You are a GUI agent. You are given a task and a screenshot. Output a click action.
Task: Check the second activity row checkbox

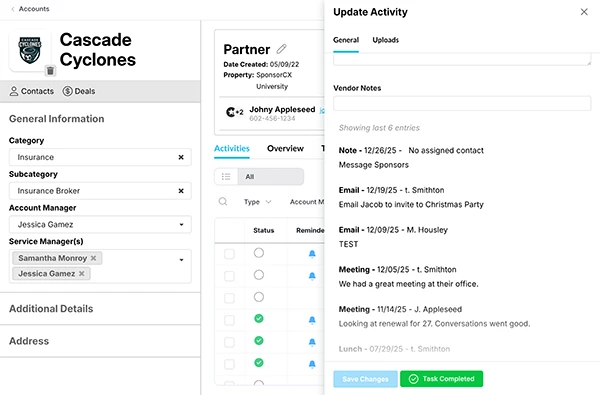[x=229, y=276]
